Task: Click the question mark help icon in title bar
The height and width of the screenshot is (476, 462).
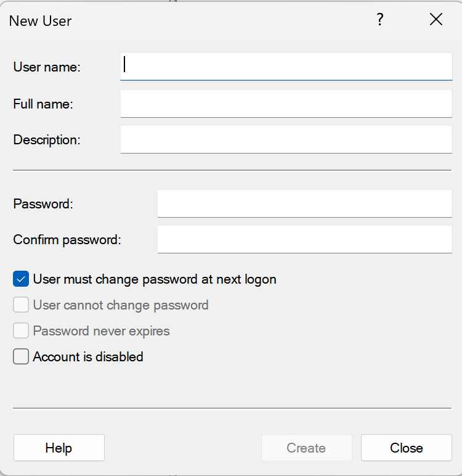Action: (x=380, y=20)
